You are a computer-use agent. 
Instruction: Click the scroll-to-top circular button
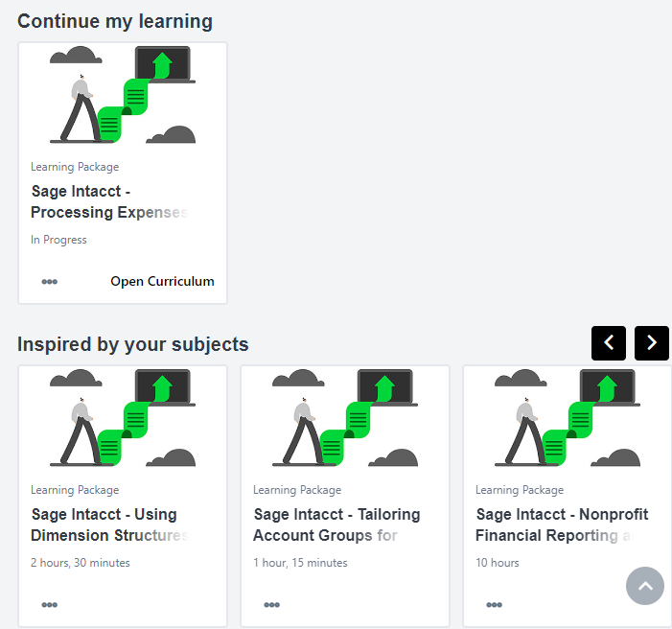[645, 586]
